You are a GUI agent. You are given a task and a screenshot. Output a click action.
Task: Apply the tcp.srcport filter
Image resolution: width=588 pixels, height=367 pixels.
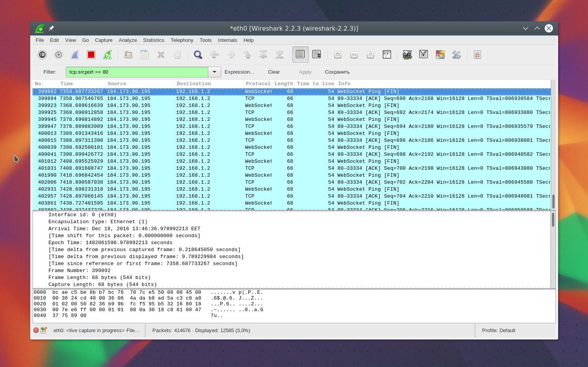[x=305, y=72]
